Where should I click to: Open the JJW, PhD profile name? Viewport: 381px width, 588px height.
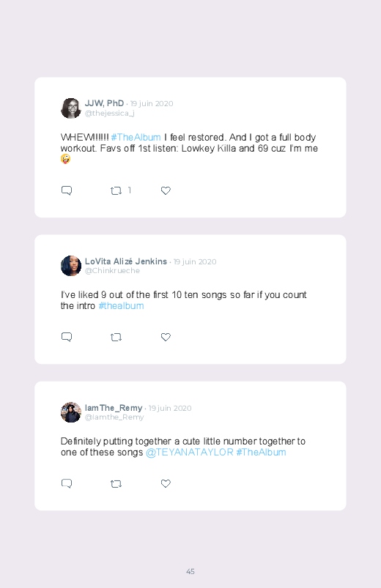(104, 103)
